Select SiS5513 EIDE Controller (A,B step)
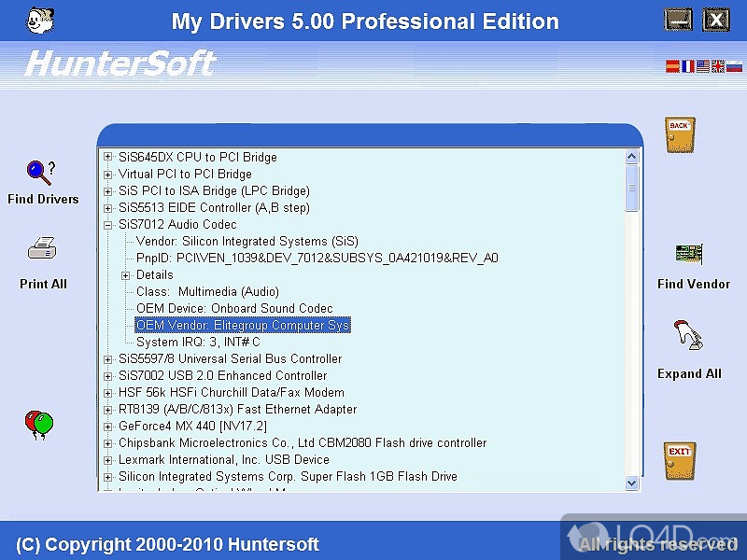 (214, 207)
